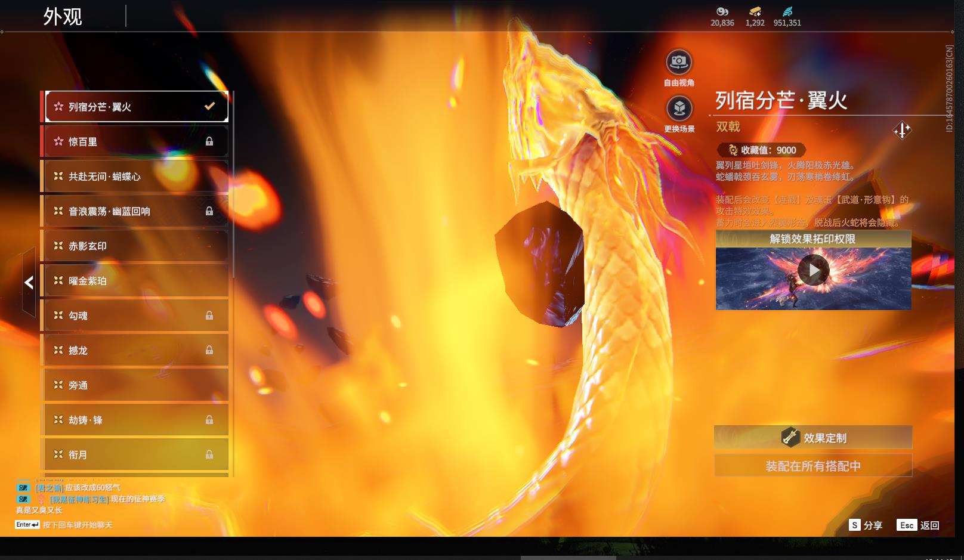Pick the 撼龙 skin entry
The height and width of the screenshot is (560, 964).
[x=136, y=350]
